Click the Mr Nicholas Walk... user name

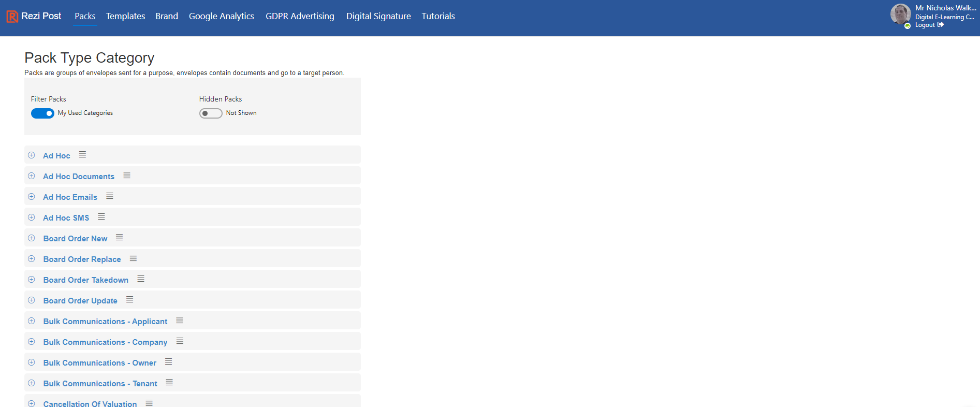(946, 8)
